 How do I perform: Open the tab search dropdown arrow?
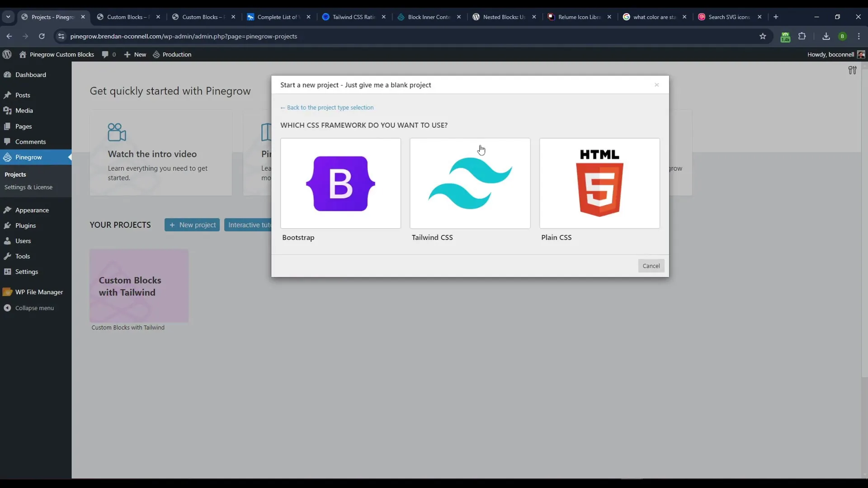coord(8,17)
